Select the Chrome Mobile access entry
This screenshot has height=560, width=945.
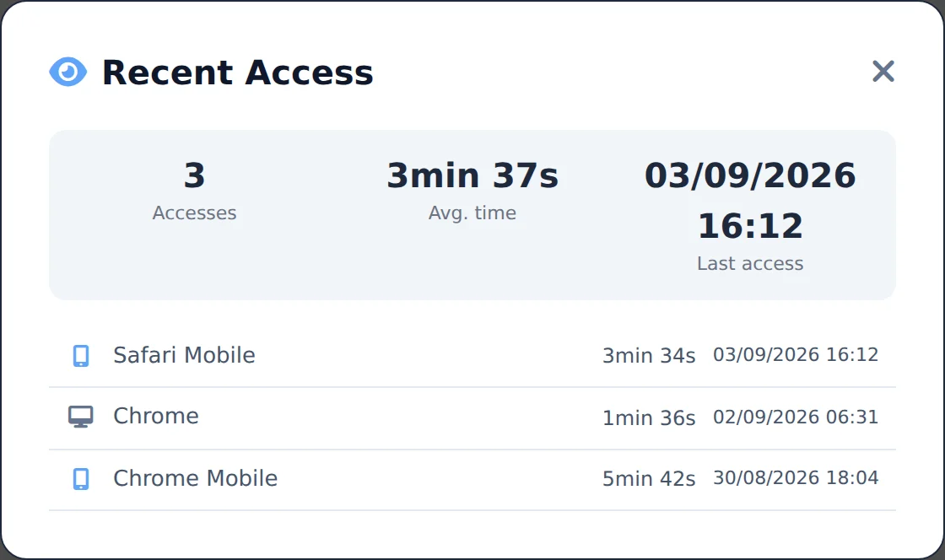(x=472, y=479)
